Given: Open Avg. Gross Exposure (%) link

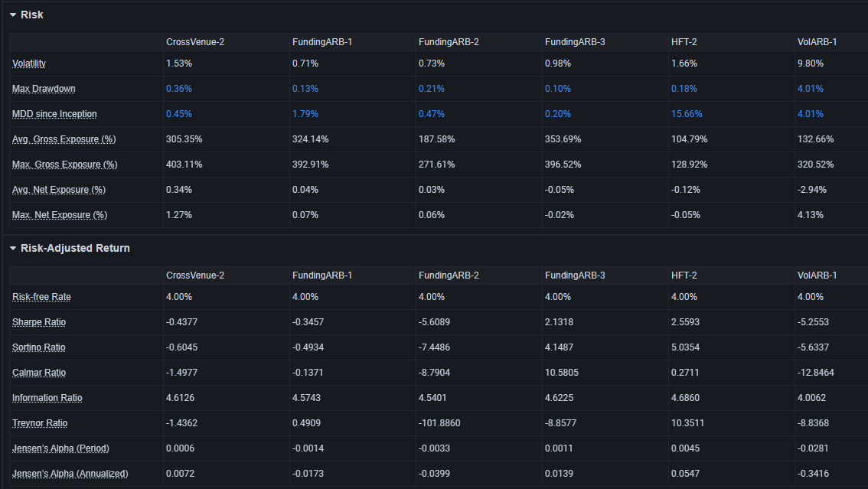Looking at the screenshot, I should [64, 139].
